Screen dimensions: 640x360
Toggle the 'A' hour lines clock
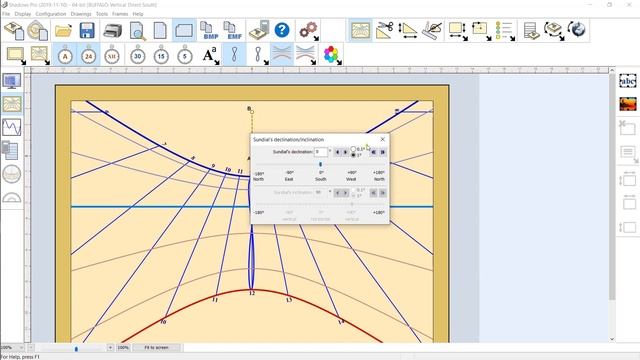click(x=65, y=55)
